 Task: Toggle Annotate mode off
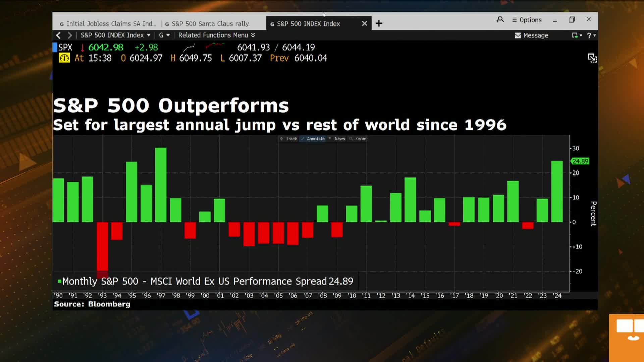(x=312, y=139)
